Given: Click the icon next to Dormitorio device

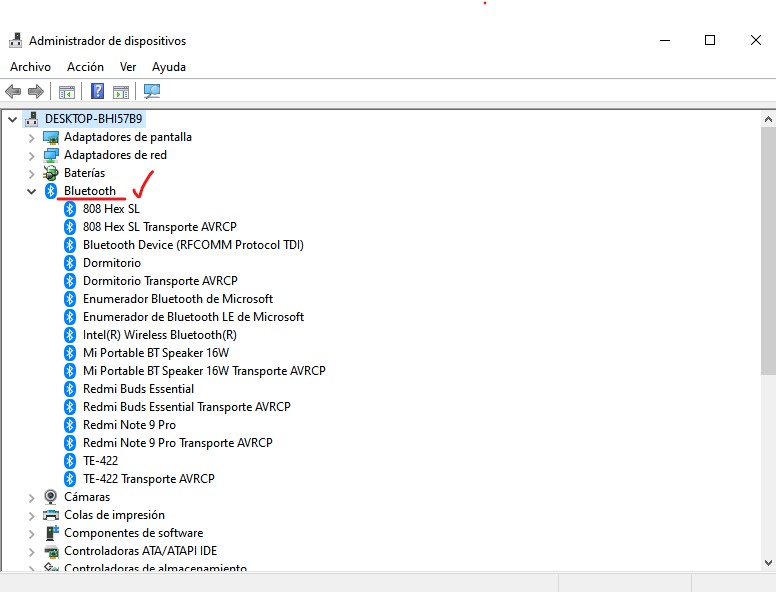Looking at the screenshot, I should (x=70, y=263).
